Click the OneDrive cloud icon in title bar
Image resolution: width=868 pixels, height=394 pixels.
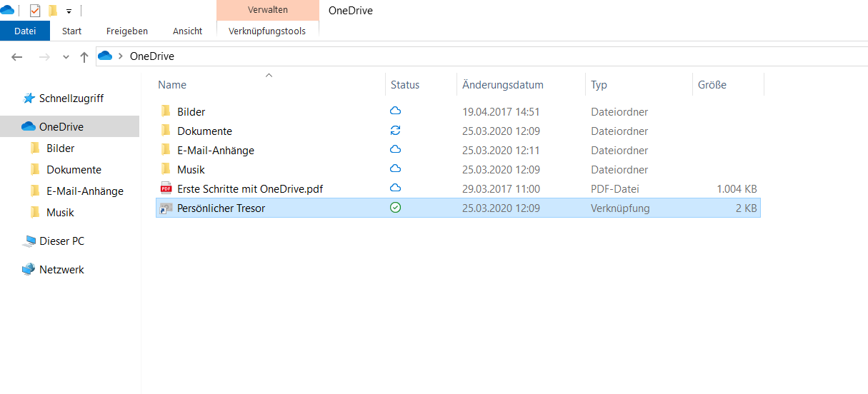click(7, 10)
